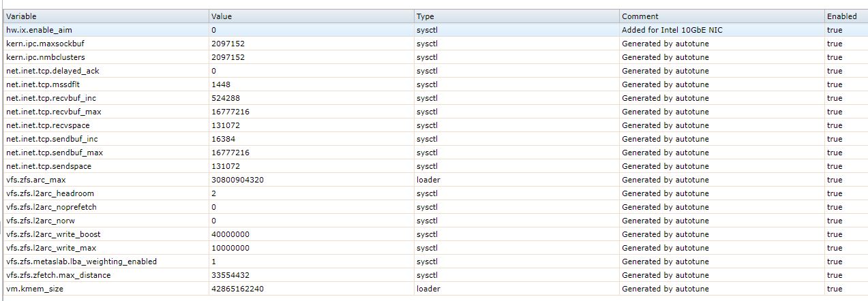The height and width of the screenshot is (301, 868).
Task: Click autotune comment in kern.ipc.maxsockbuf row
Action: pos(665,44)
